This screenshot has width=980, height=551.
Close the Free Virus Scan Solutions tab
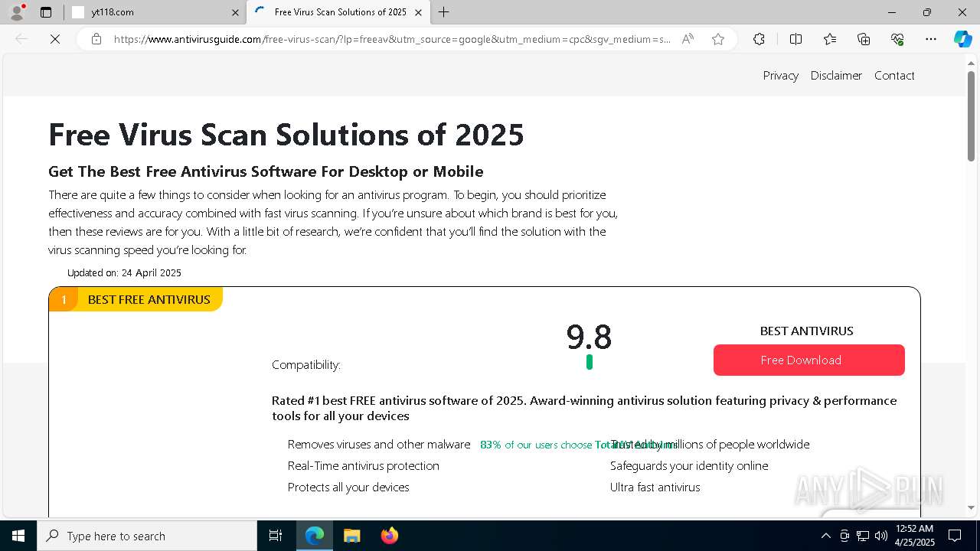[x=418, y=12]
